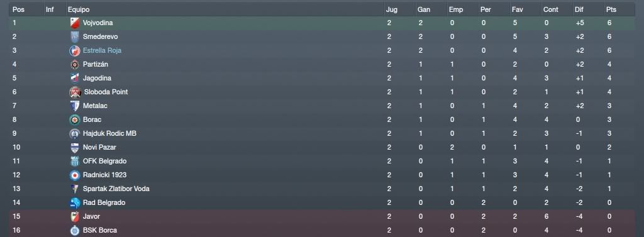
Task: Click the Rad Belgrado club badge
Action: click(74, 202)
